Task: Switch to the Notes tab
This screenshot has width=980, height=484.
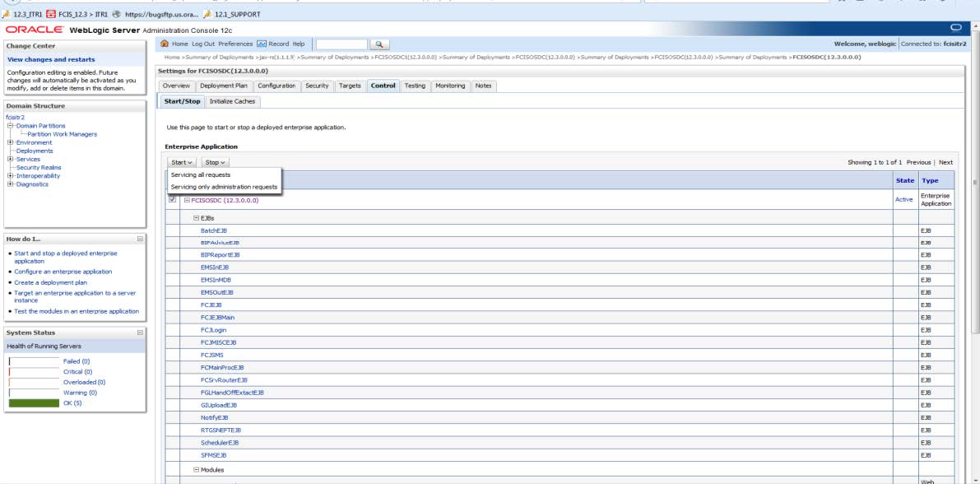Action: coord(483,86)
